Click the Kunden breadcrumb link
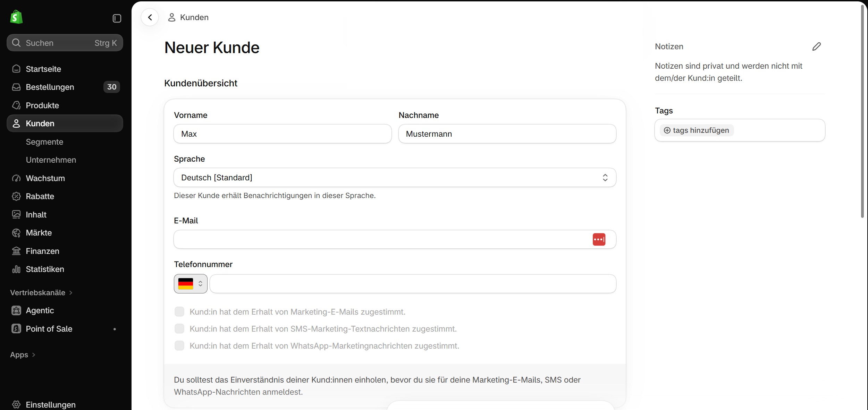Image resolution: width=868 pixels, height=410 pixels. click(x=194, y=17)
